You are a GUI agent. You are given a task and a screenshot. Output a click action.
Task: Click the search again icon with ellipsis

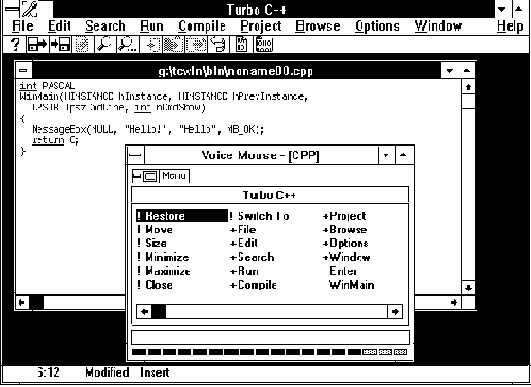[127, 44]
